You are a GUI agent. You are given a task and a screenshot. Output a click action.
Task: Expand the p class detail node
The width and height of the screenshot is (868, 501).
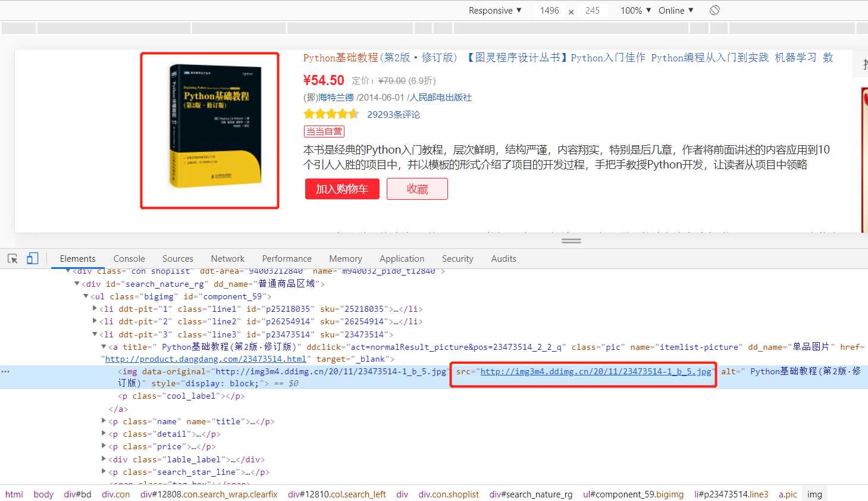(x=104, y=433)
